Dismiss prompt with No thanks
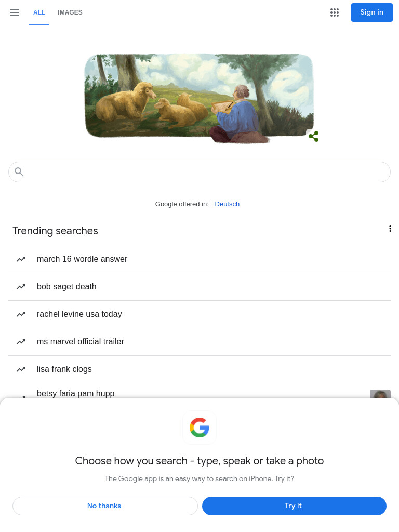 (x=105, y=506)
